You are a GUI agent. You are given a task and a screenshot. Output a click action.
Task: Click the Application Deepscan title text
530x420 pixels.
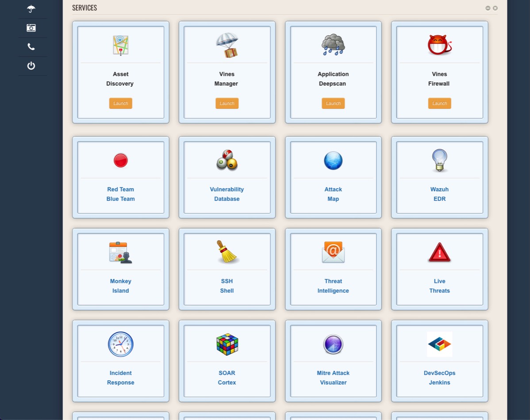click(x=333, y=79)
